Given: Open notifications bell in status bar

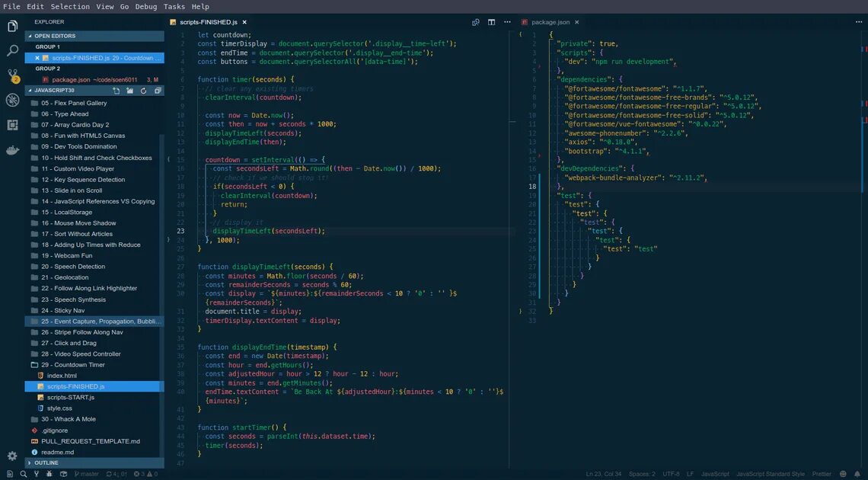Looking at the screenshot, I should pyautogui.click(x=857, y=474).
